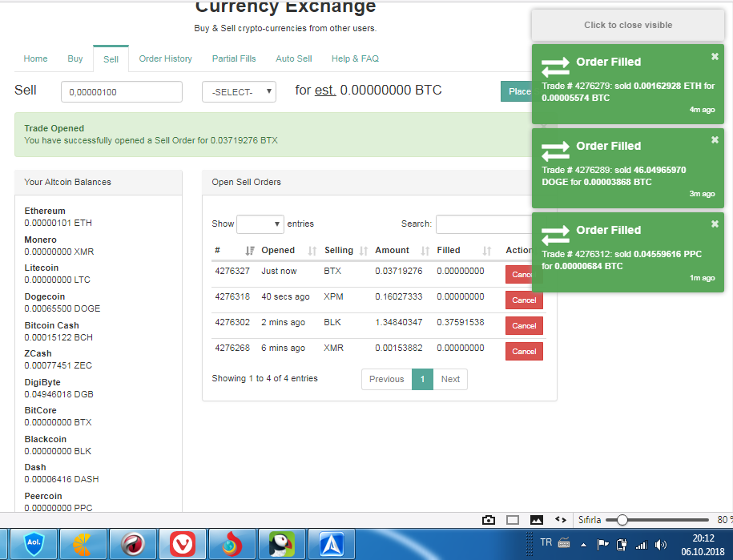
Task: Click the exchange arrows icon in PPC notification
Action: (555, 235)
